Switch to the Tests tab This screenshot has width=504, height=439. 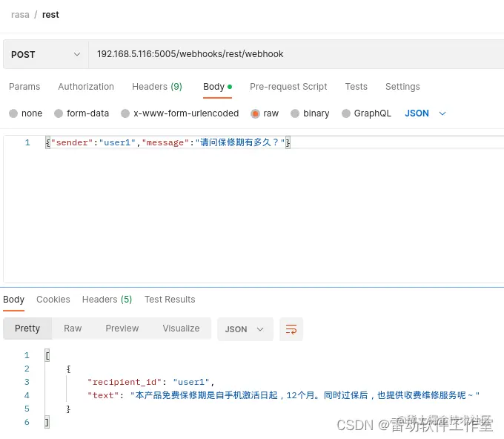(x=357, y=87)
